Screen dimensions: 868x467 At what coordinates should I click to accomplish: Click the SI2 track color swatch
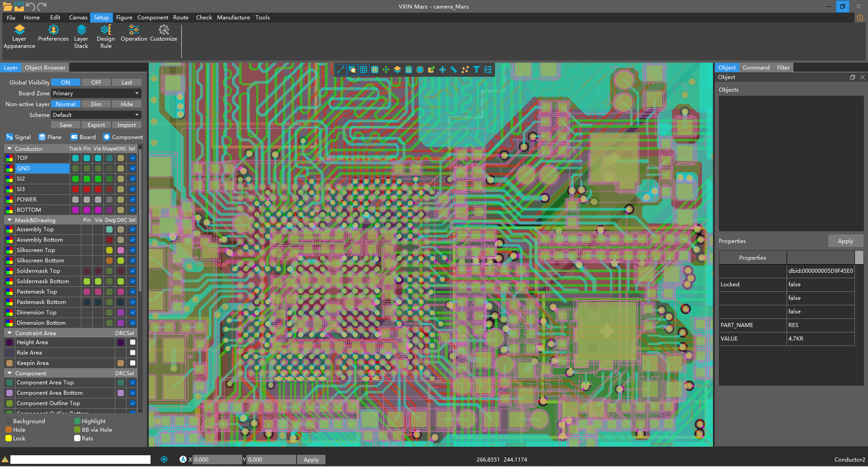(x=75, y=179)
